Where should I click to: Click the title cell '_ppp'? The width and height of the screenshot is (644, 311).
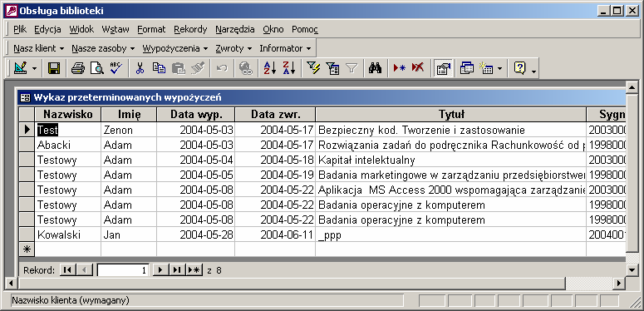[450, 234]
